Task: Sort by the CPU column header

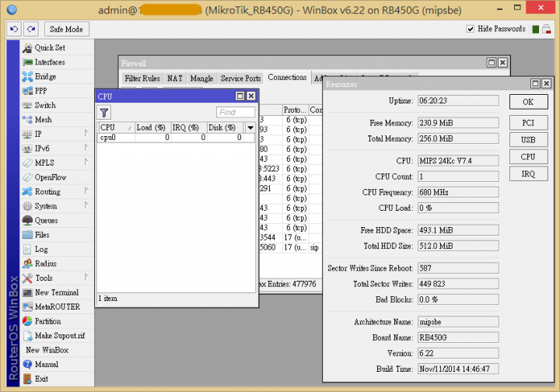Action: 116,128
